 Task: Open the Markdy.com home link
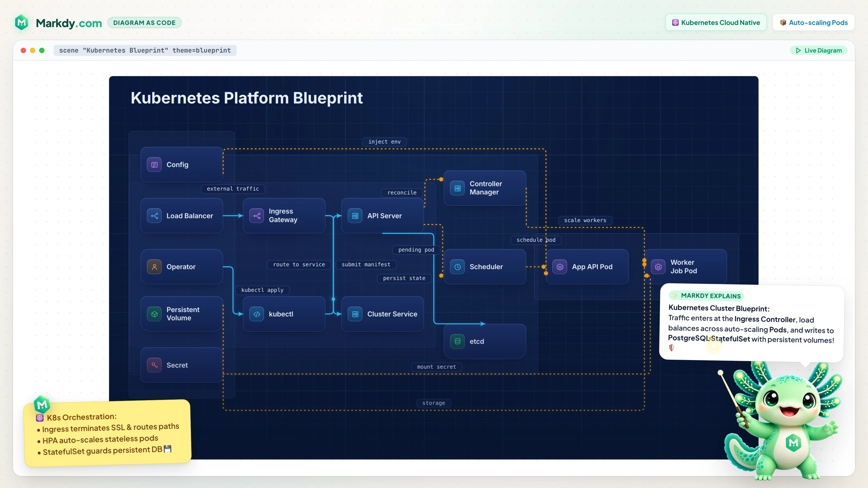[69, 23]
